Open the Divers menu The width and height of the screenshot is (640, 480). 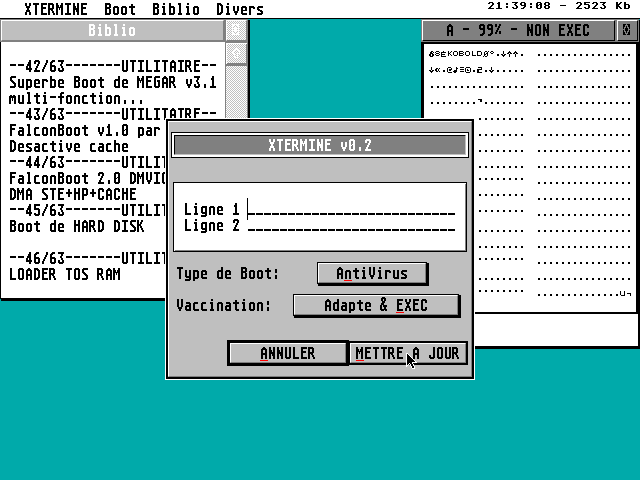240,10
